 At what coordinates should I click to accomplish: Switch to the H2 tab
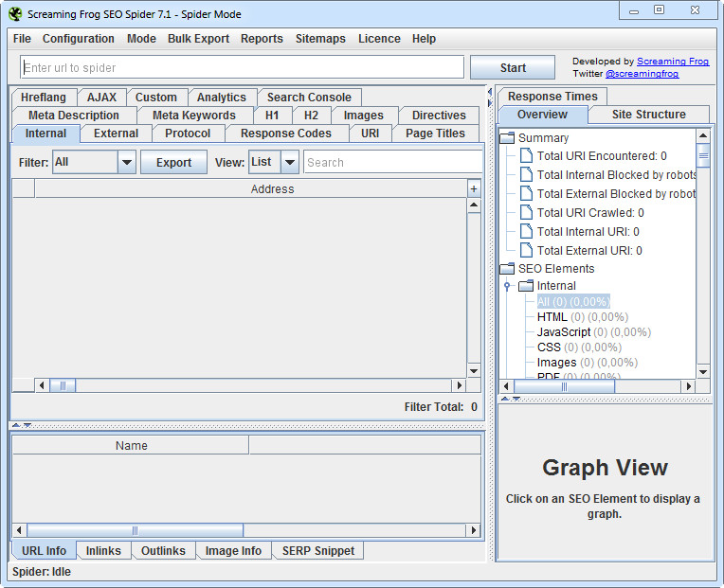click(x=311, y=116)
